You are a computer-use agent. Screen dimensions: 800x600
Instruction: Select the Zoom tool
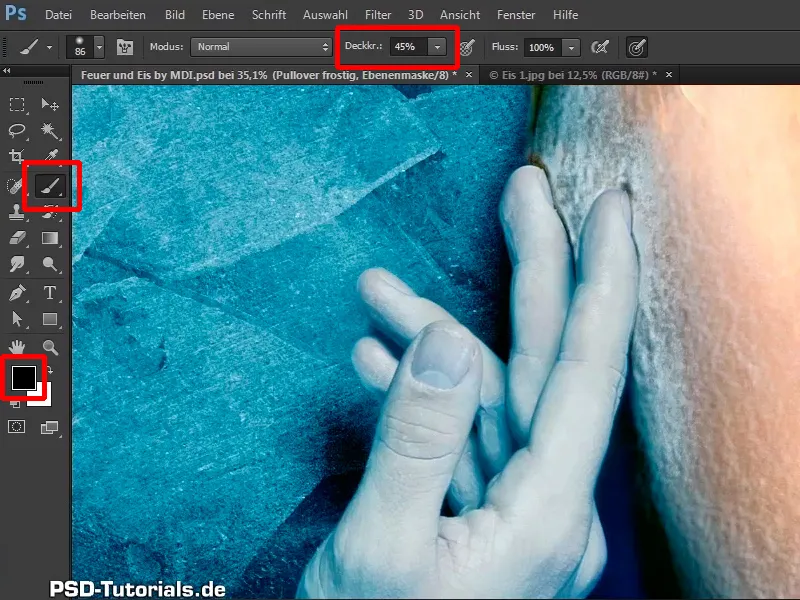pos(50,347)
